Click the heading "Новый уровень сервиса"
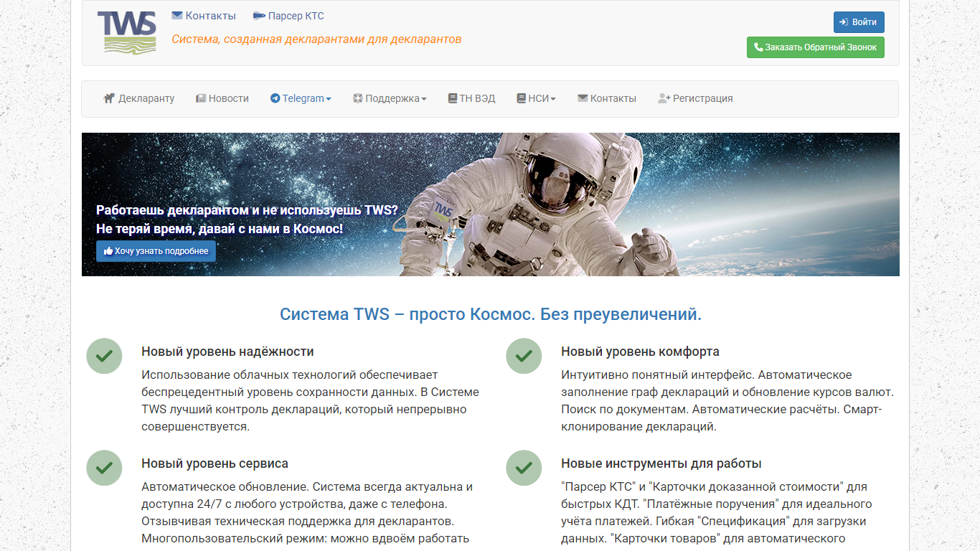 click(215, 463)
